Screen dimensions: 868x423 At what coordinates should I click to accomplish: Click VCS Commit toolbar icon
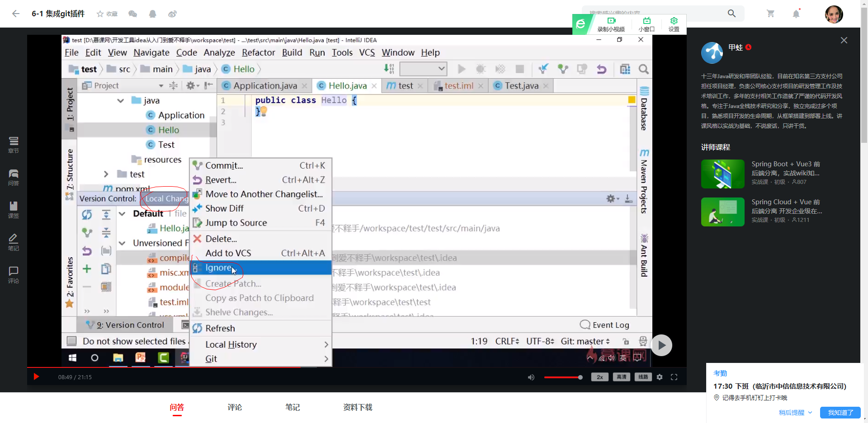coord(563,69)
